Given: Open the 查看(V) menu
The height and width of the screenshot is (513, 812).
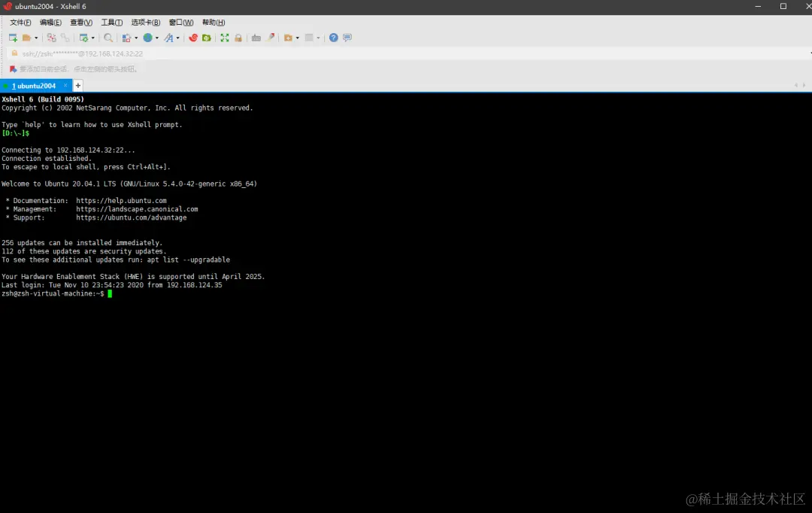Looking at the screenshot, I should pyautogui.click(x=80, y=23).
